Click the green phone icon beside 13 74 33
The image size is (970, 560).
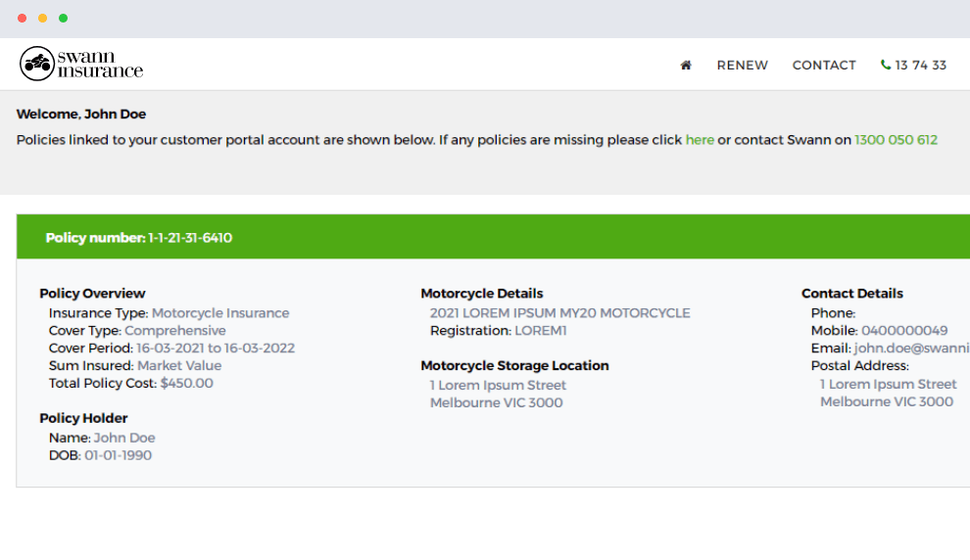tap(886, 65)
